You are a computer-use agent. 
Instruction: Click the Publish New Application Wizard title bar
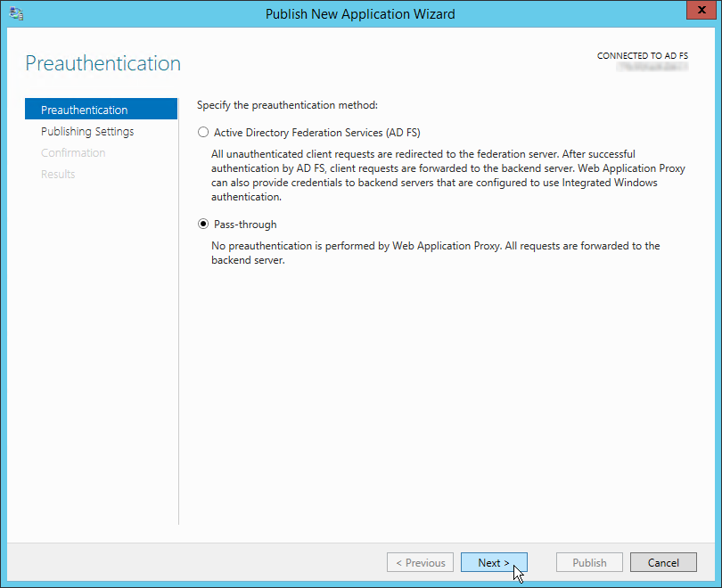coord(360,13)
